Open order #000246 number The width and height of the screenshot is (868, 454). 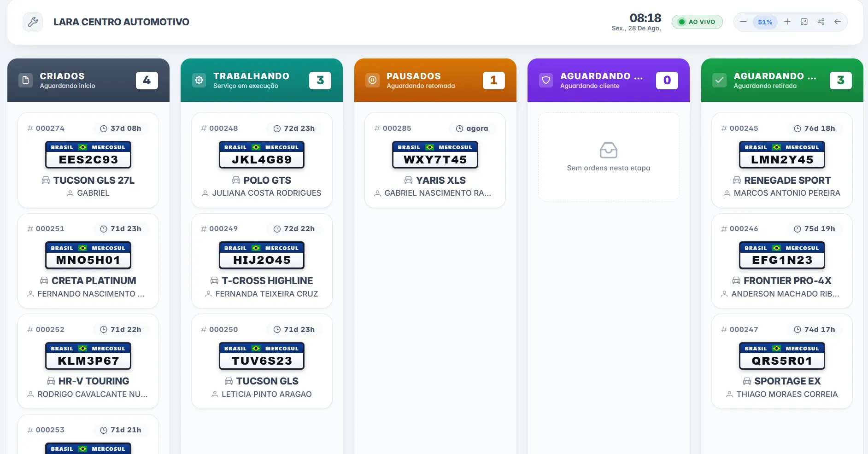click(740, 229)
